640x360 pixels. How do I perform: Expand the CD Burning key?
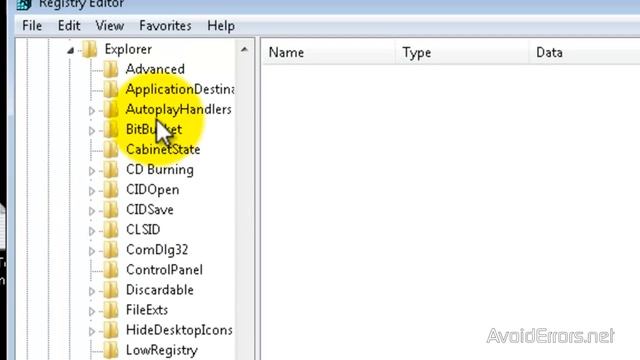(91, 171)
